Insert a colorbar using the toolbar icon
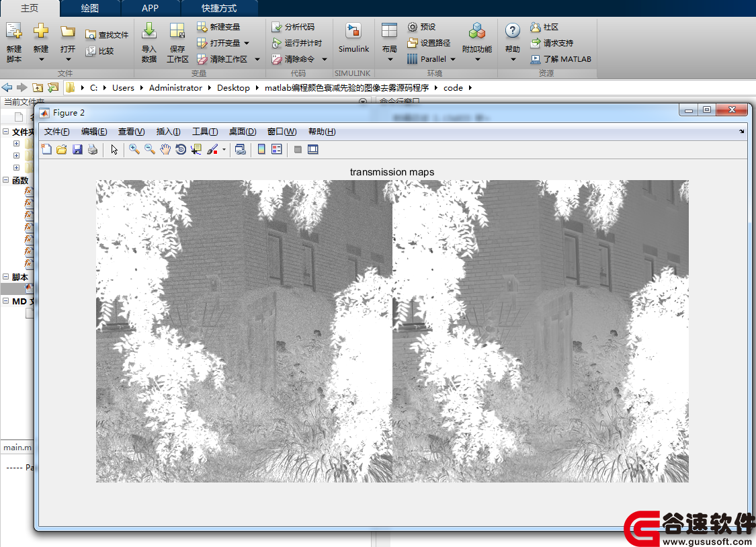 [x=261, y=149]
